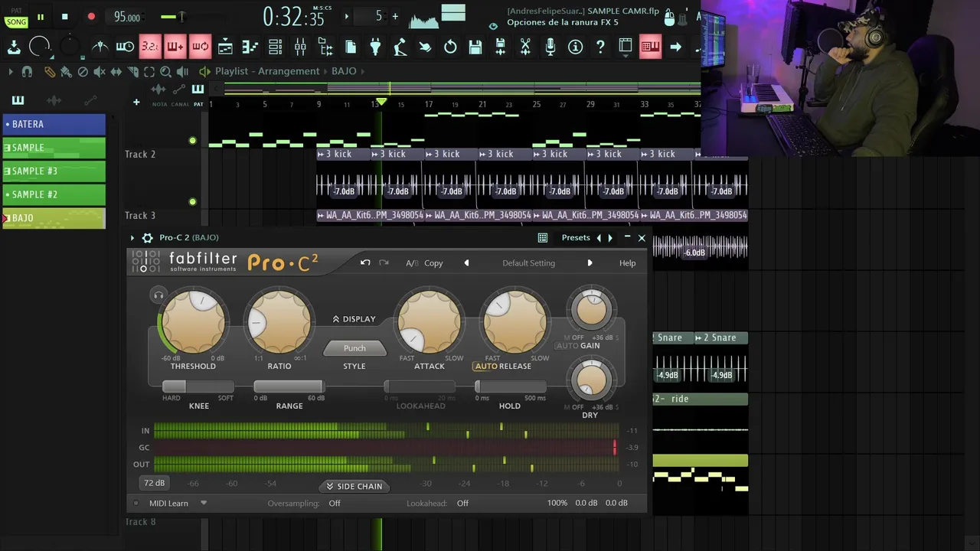
Task: Open the Punch style selector
Action: pyautogui.click(x=354, y=348)
